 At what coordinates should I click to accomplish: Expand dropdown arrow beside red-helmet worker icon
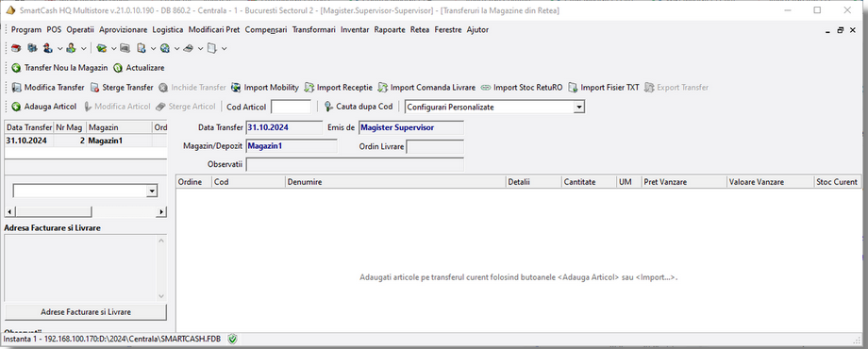pyautogui.click(x=59, y=49)
